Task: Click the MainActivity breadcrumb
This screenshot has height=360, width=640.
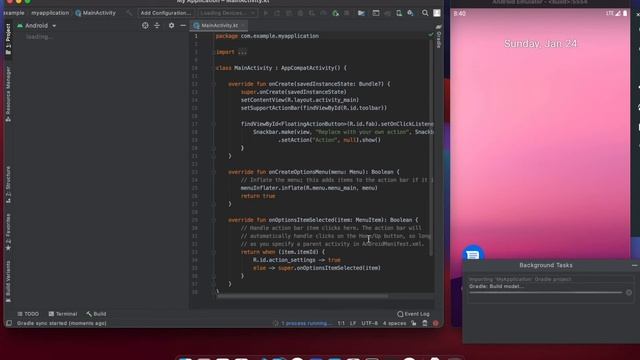Action: 96,13
